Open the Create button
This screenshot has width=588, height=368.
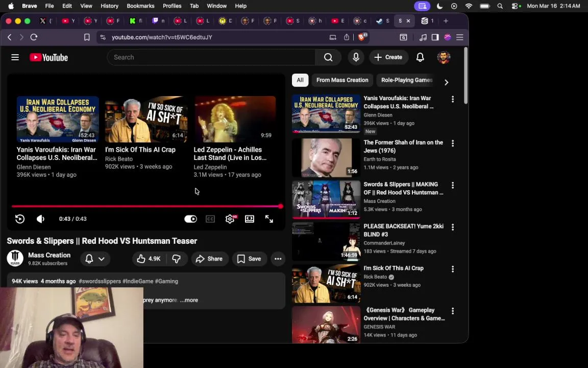388,57
